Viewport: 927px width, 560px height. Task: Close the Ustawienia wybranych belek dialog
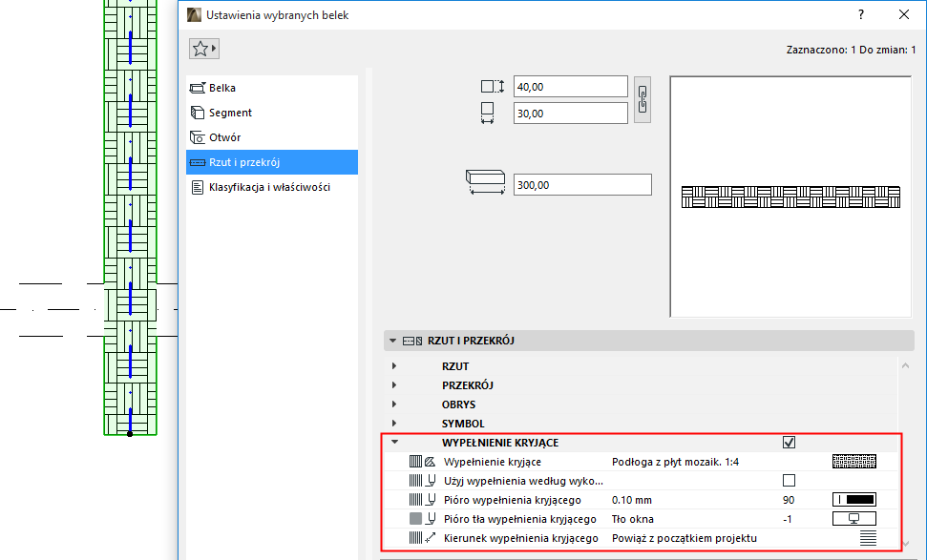[904, 14]
